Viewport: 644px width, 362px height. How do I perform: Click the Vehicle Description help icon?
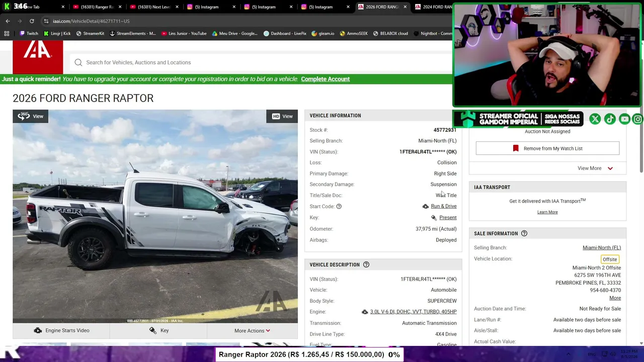[366, 264]
